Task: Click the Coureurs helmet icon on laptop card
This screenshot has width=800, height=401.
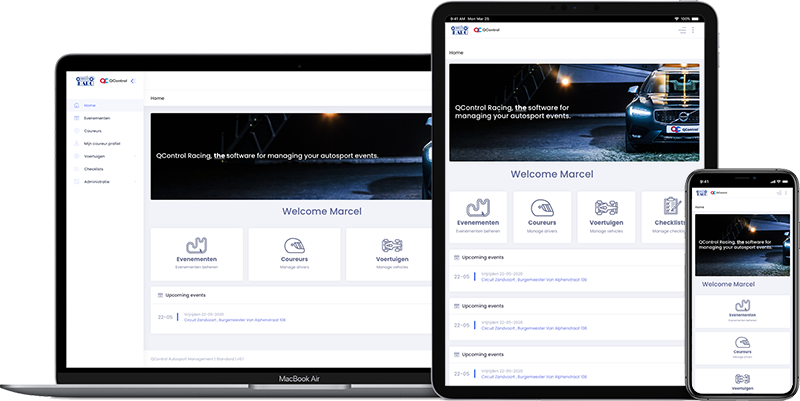Action: [x=294, y=246]
